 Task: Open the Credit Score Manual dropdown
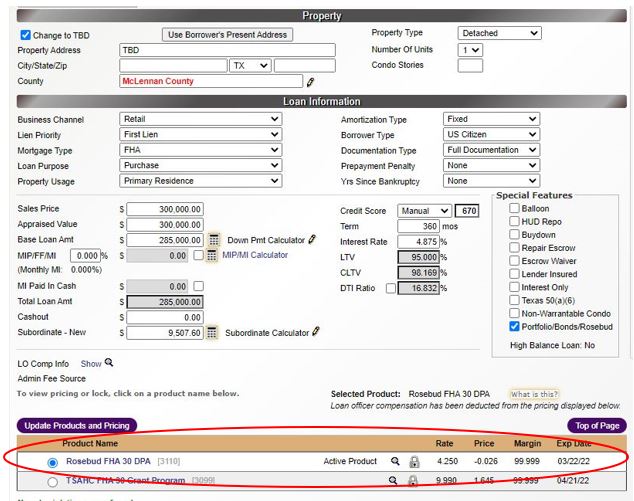pyautogui.click(x=424, y=211)
